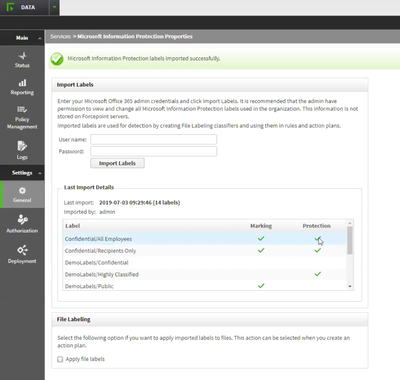Open the Policy Management icon
The image size is (400, 380).
[22, 109]
